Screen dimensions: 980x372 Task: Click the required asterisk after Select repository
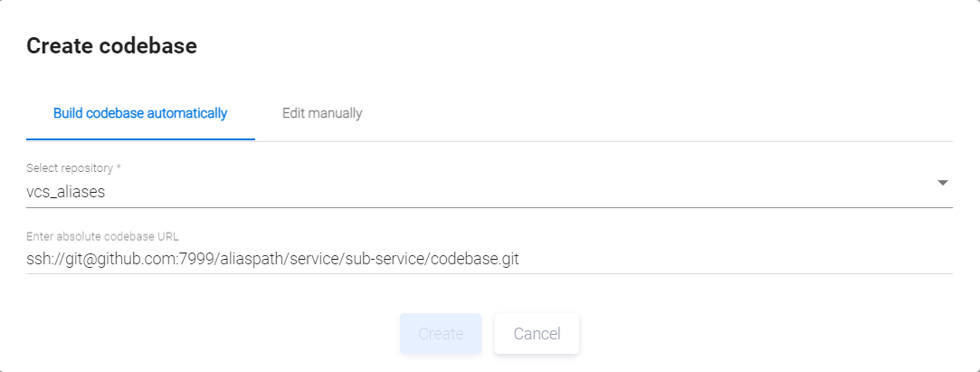pos(119,168)
